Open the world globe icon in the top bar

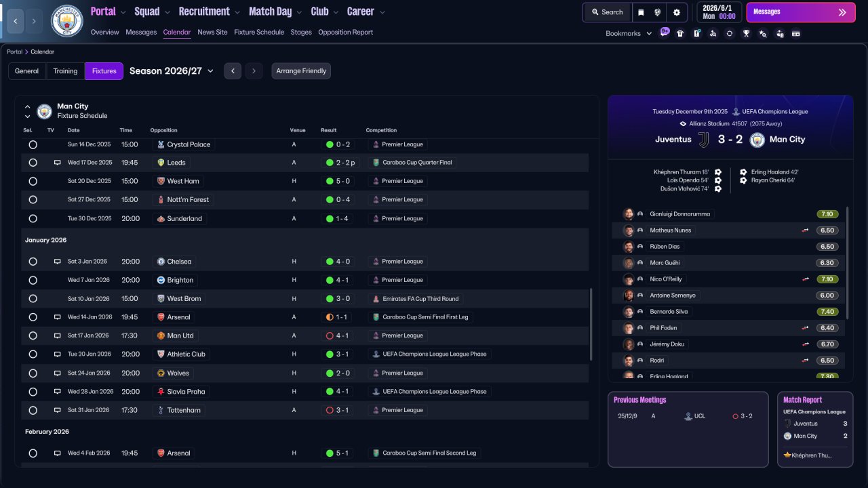click(x=658, y=12)
